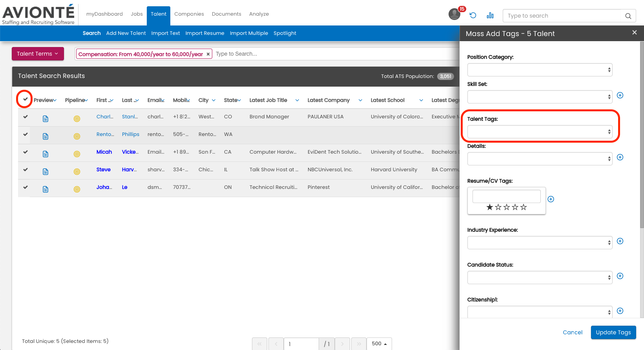The image size is (644, 350).
Task: Click the search magnifier icon
Action: click(628, 16)
